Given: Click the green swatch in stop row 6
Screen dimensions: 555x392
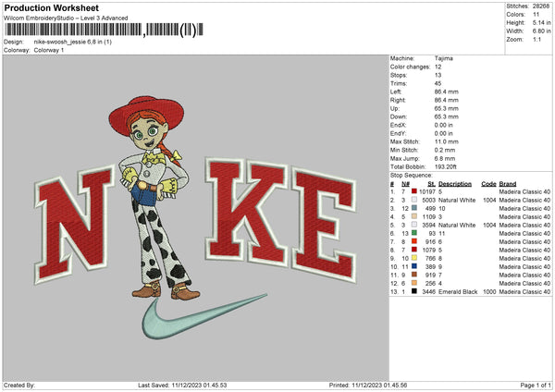Looking at the screenshot, I should (414, 233).
